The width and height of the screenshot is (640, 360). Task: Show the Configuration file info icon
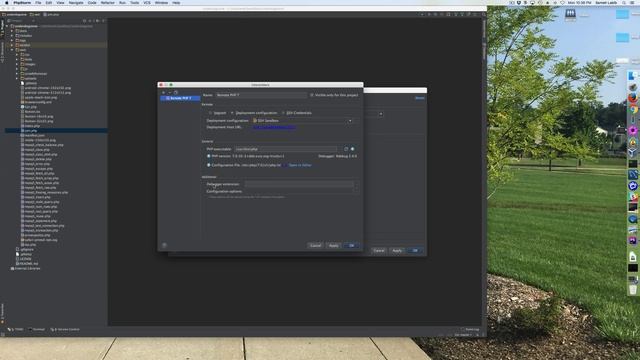(x=209, y=165)
